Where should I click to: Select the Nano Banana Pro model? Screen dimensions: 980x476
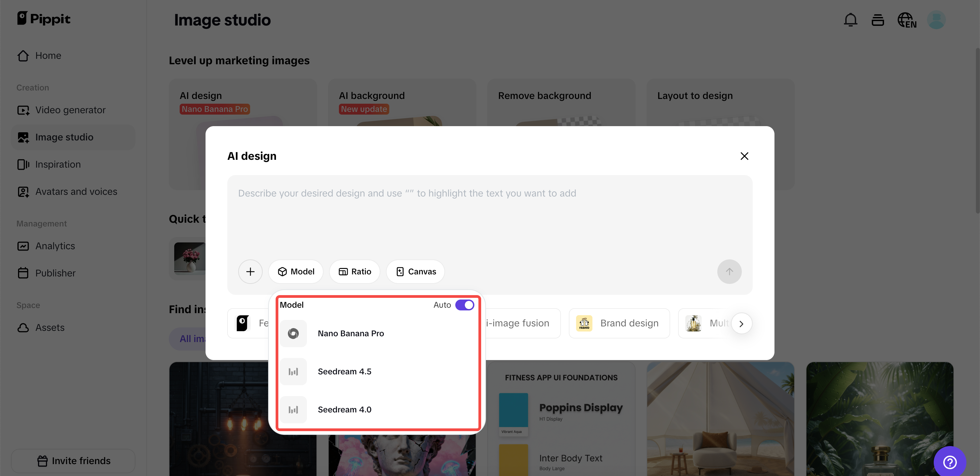point(350,334)
